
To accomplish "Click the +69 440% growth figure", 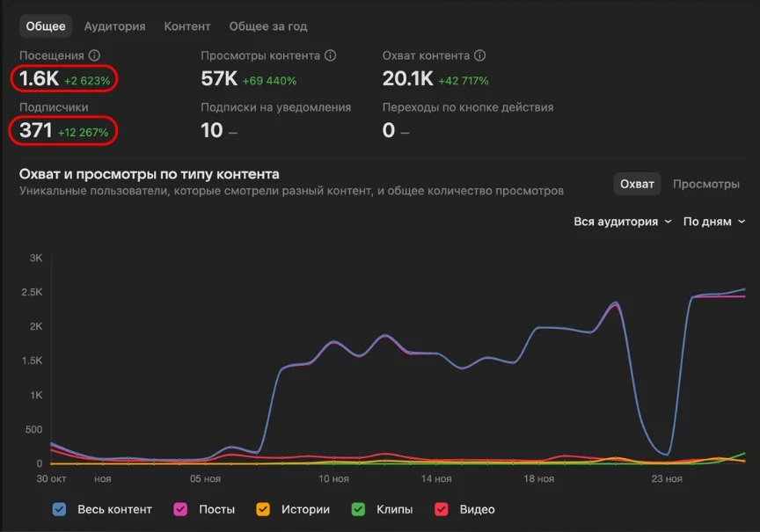I will click(x=269, y=81).
